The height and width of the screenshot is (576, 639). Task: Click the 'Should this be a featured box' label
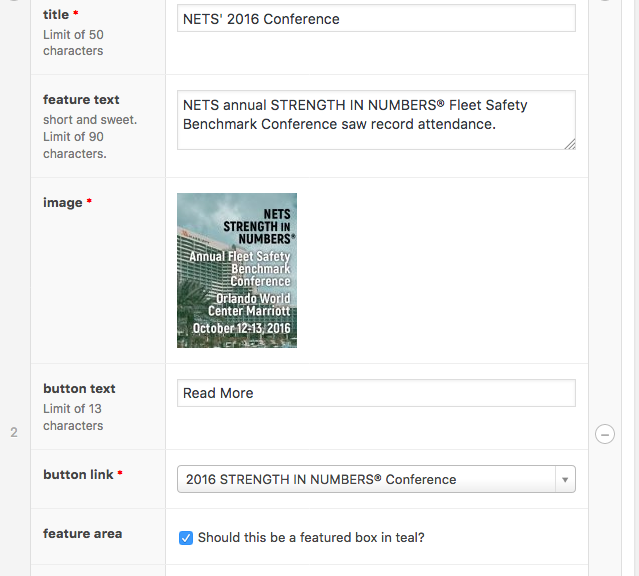[311, 538]
